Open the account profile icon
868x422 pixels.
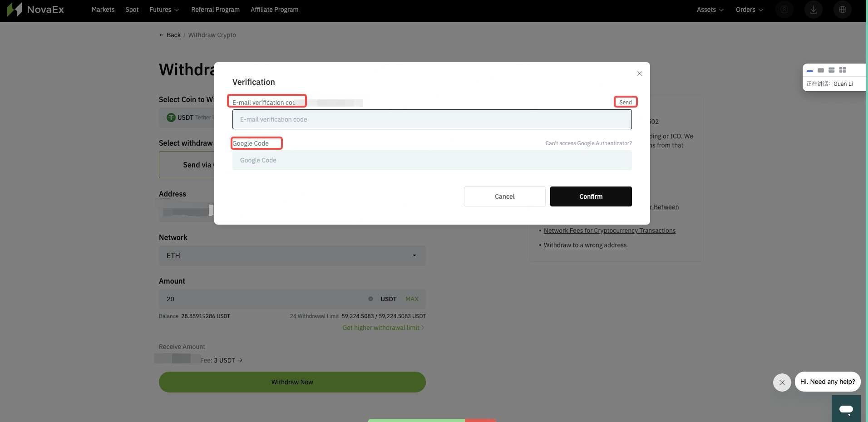(x=784, y=9)
